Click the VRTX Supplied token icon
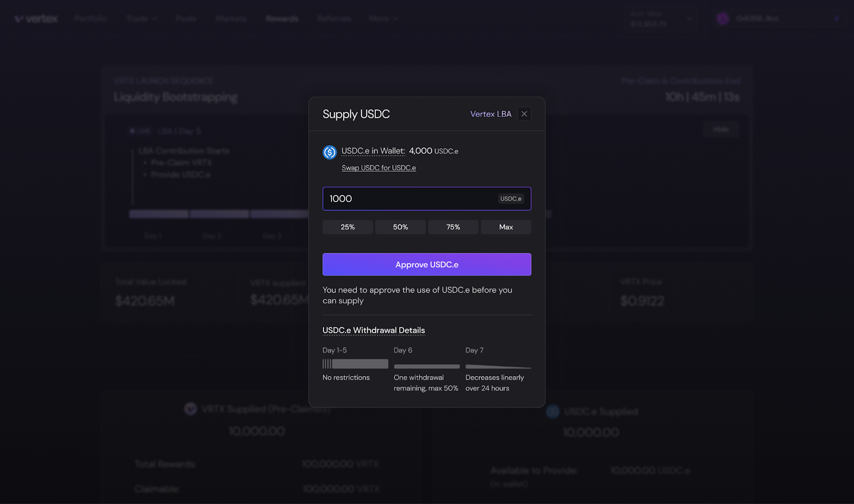 coord(191,409)
